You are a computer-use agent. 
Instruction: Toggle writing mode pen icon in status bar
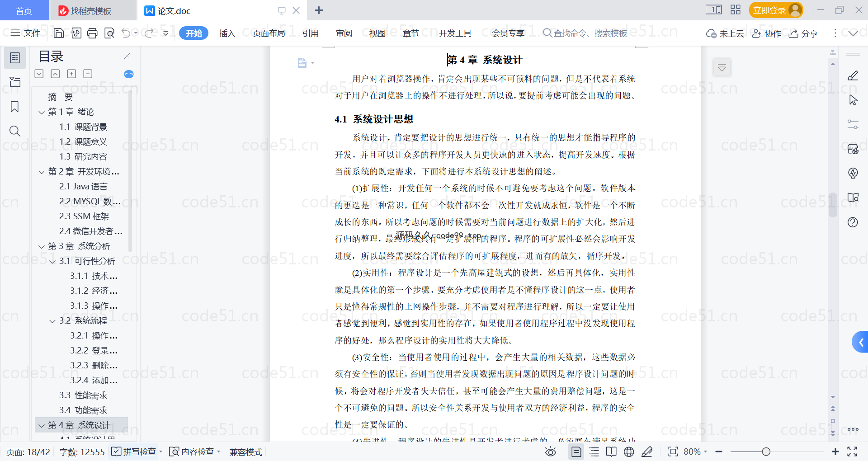tap(647, 452)
